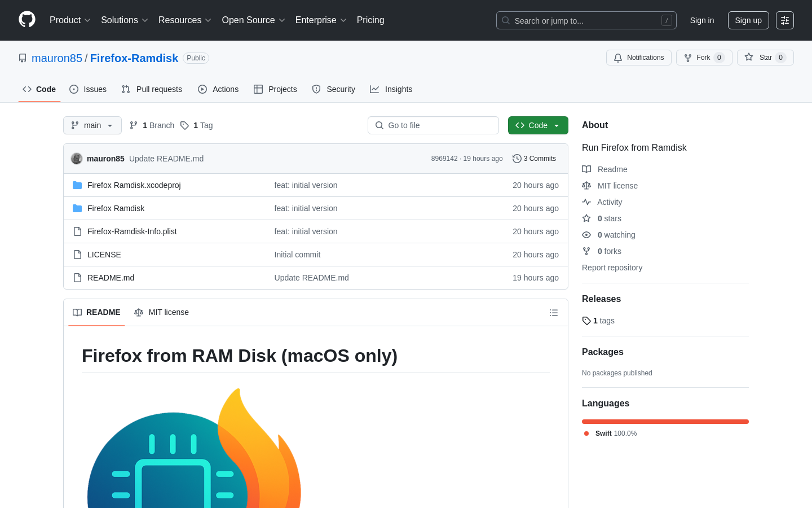
Task: Open the Initial commit message link
Action: [x=297, y=255]
